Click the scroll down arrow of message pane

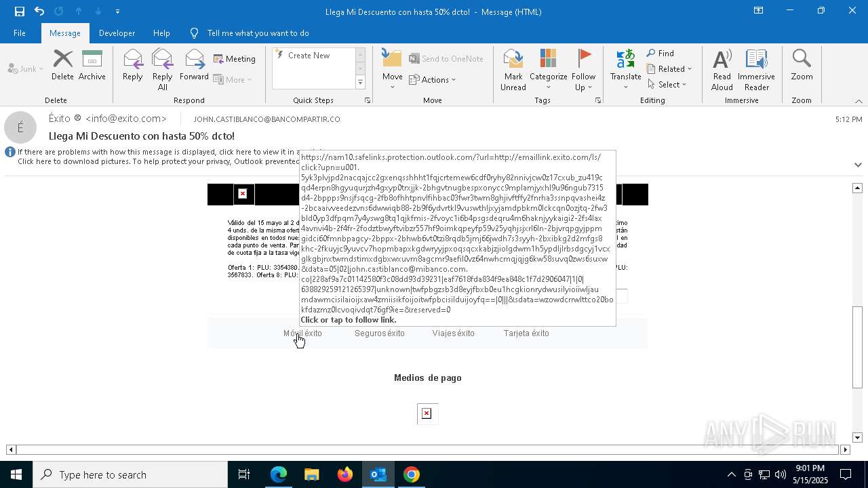857,438
